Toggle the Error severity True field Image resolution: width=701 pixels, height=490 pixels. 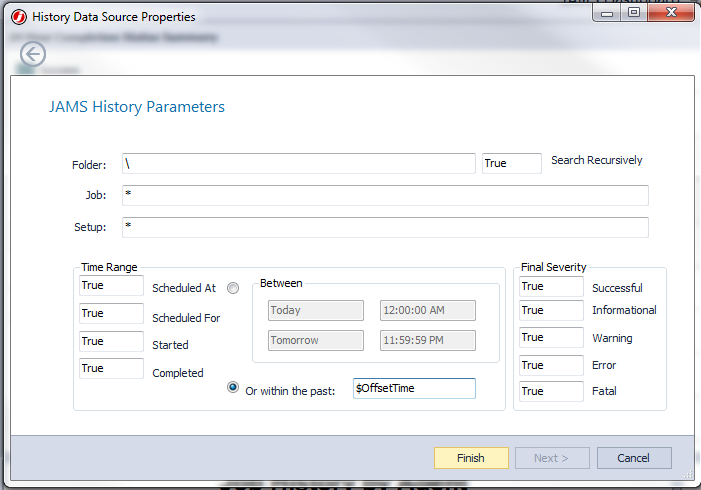[551, 365]
